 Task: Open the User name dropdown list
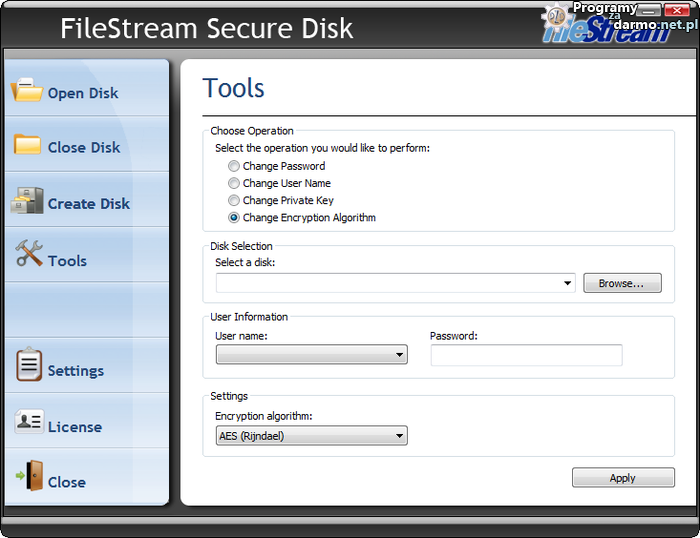click(x=399, y=355)
